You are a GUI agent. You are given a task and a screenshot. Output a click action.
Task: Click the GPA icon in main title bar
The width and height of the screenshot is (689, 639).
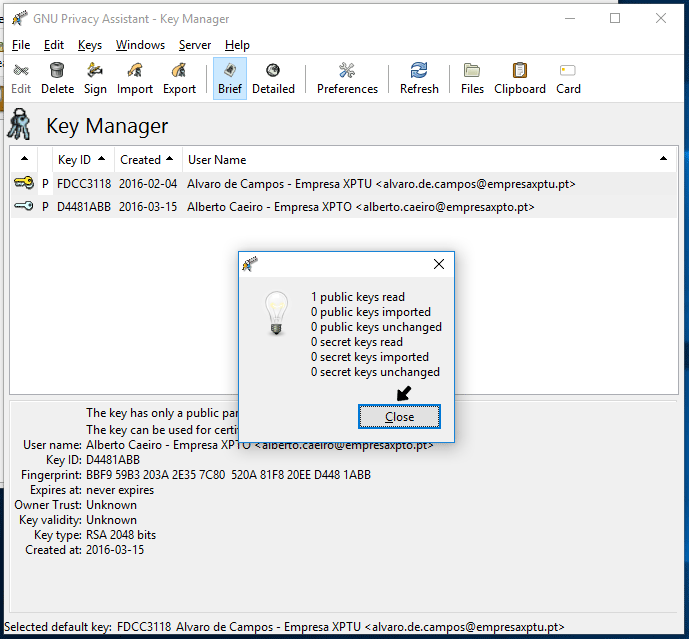point(19,18)
